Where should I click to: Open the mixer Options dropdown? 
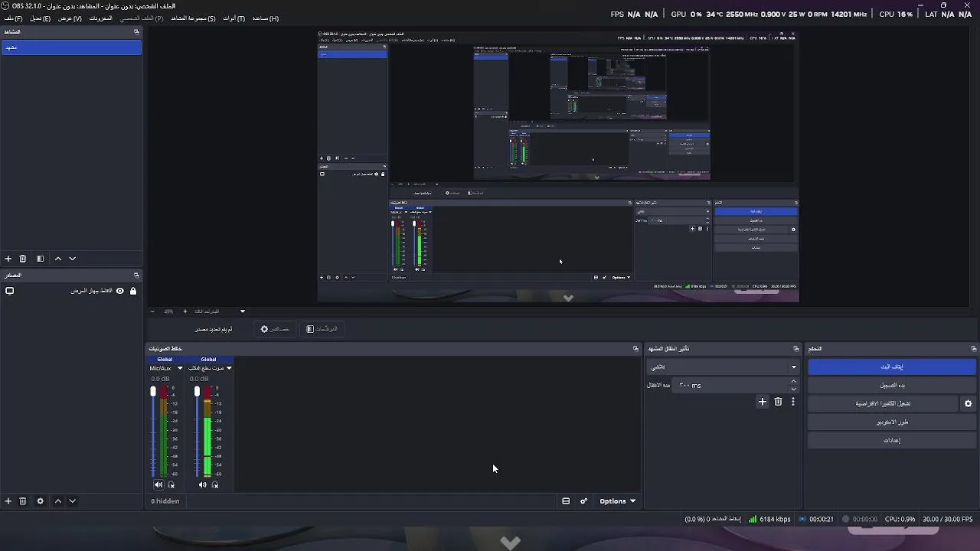click(x=617, y=501)
